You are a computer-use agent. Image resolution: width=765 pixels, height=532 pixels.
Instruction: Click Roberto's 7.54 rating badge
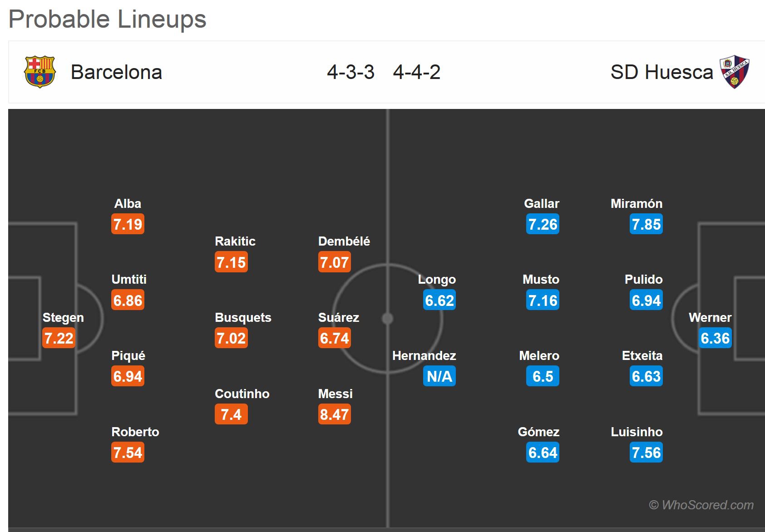point(128,453)
